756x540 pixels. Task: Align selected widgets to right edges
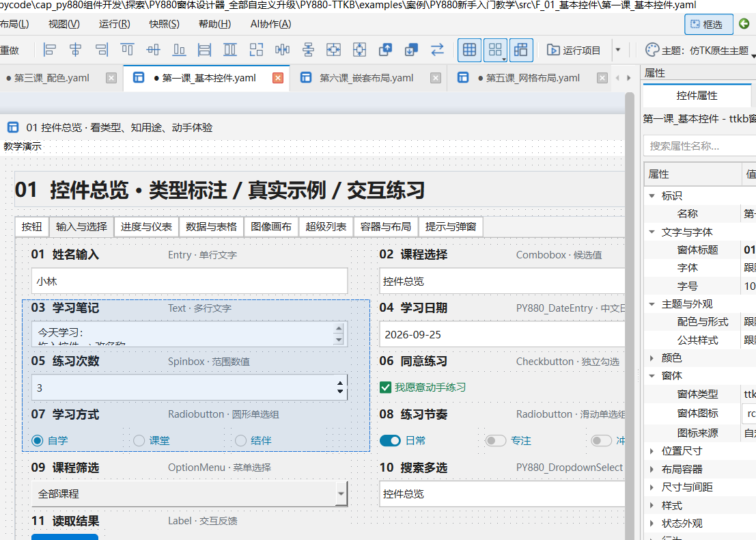[x=102, y=50]
